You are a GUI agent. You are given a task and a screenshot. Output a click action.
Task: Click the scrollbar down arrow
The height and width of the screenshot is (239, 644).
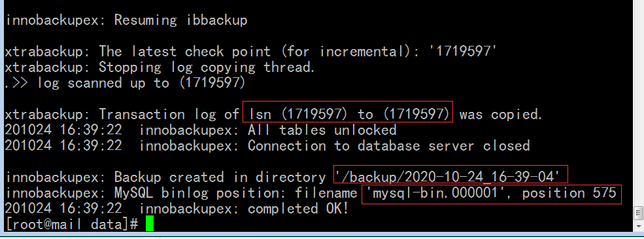(639, 227)
